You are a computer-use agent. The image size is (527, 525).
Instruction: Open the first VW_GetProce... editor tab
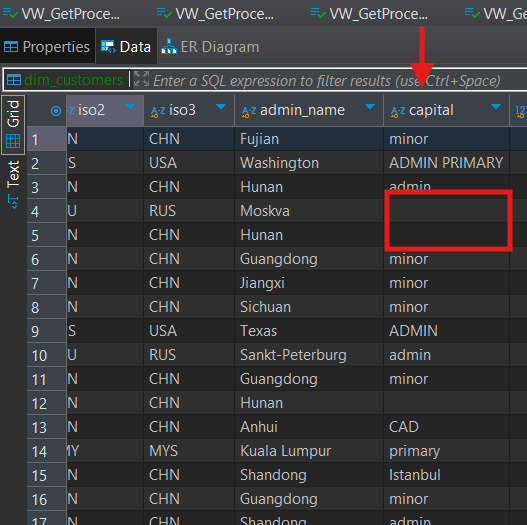tap(61, 14)
